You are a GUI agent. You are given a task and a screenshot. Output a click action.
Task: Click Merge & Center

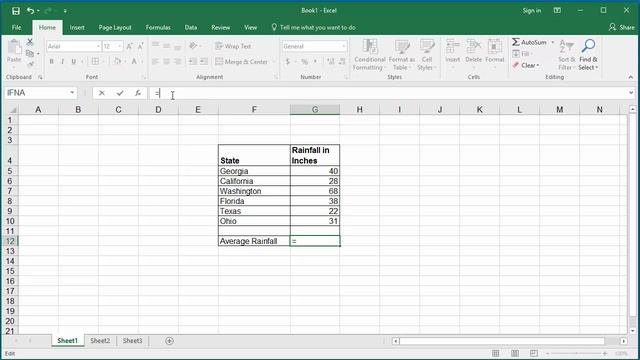[242, 62]
